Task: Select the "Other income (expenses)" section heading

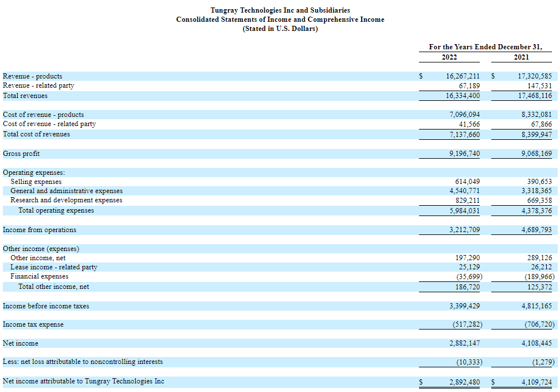Action: tap(41, 249)
